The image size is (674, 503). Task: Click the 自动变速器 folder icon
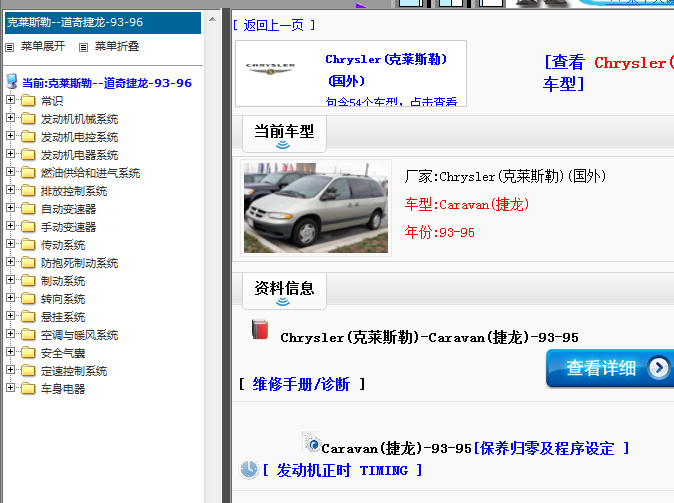click(x=28, y=209)
